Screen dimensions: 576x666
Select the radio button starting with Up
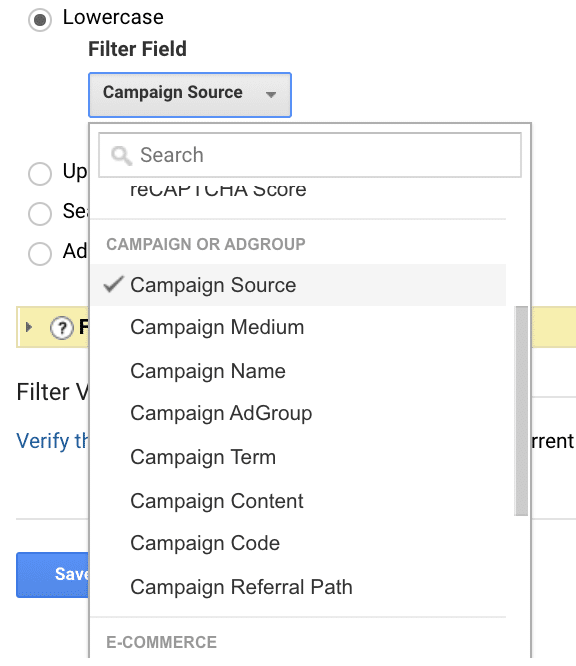(x=40, y=174)
